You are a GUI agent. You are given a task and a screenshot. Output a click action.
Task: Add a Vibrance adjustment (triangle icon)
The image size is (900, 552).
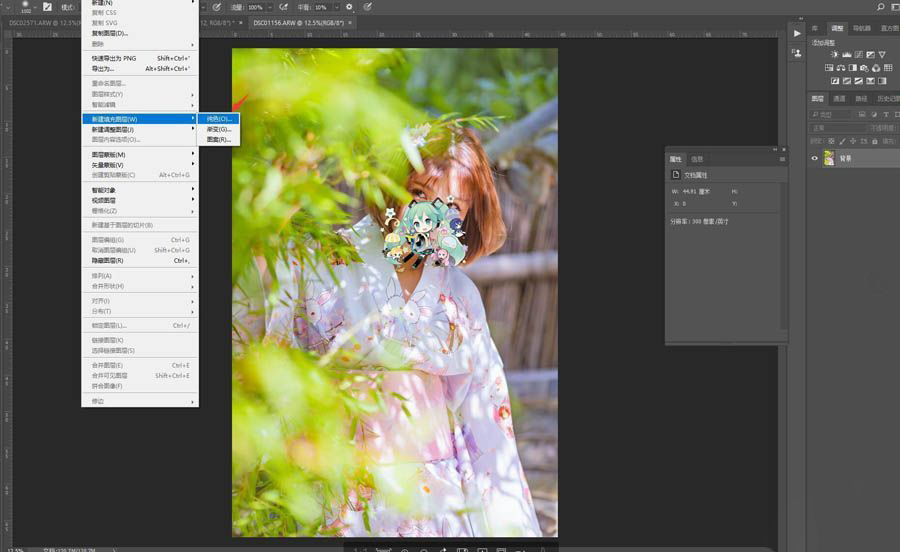click(x=882, y=55)
